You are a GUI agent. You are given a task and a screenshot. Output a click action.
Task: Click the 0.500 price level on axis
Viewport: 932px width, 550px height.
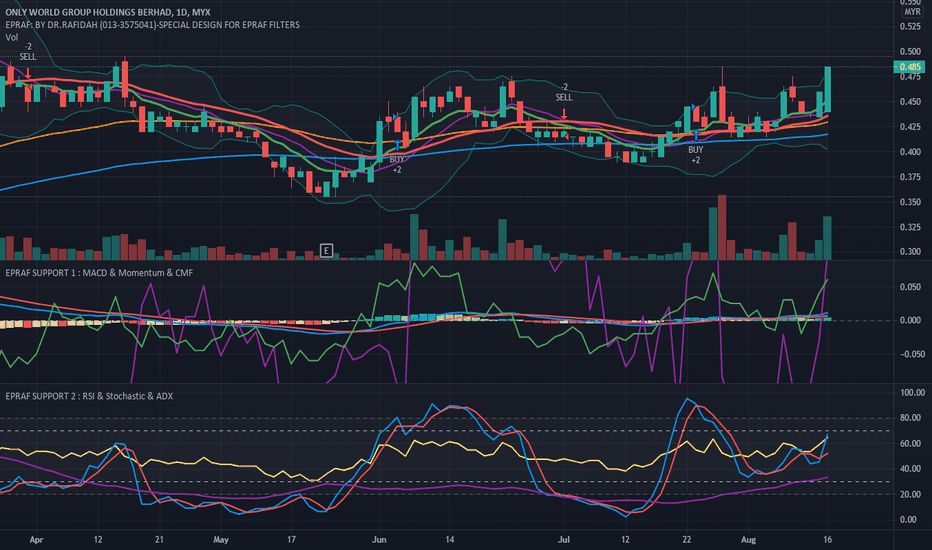pyautogui.click(x=910, y=52)
